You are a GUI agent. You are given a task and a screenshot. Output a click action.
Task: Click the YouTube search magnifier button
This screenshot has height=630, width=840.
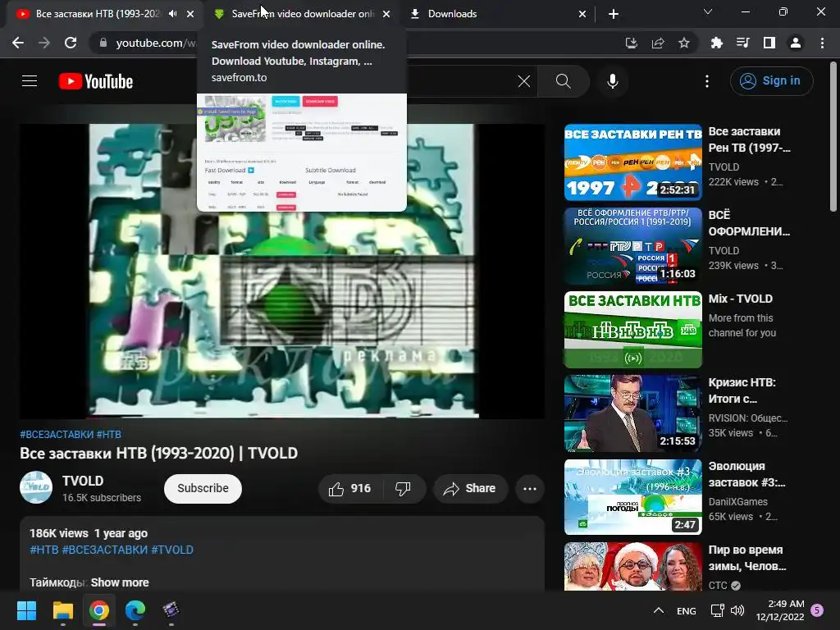pos(563,81)
